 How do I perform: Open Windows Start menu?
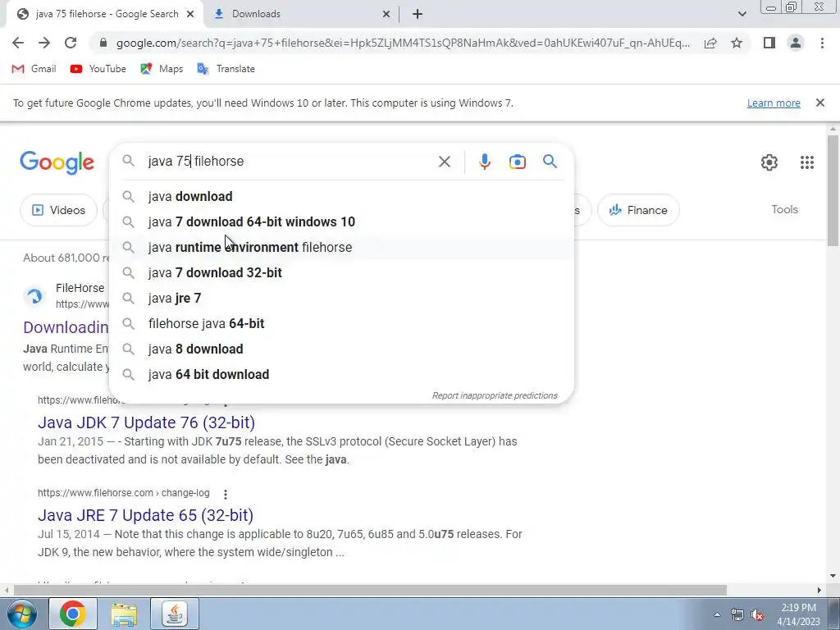(x=21, y=614)
